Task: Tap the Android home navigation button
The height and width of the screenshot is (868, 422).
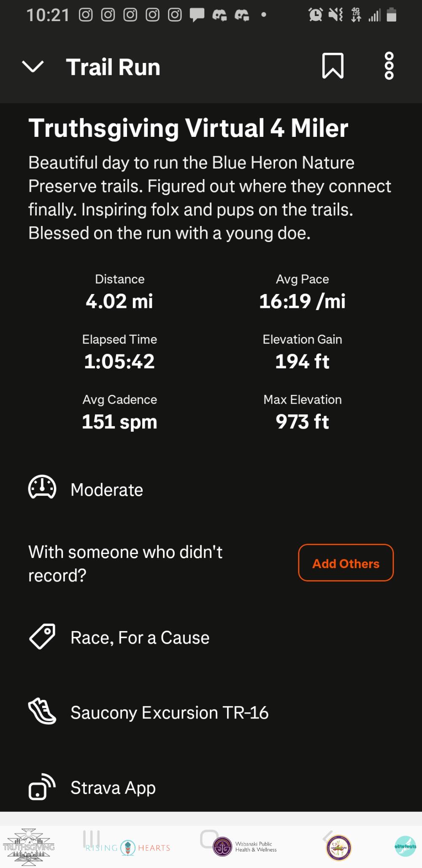Action: click(x=209, y=838)
